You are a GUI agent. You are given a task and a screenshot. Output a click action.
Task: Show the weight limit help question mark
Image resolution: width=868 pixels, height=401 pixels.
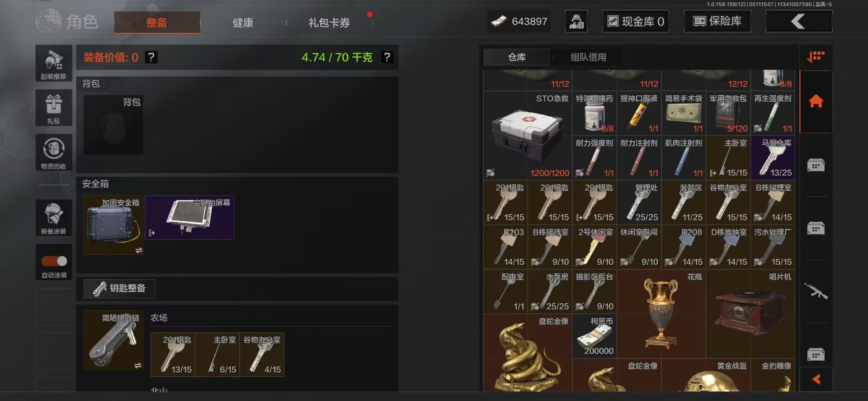[387, 57]
